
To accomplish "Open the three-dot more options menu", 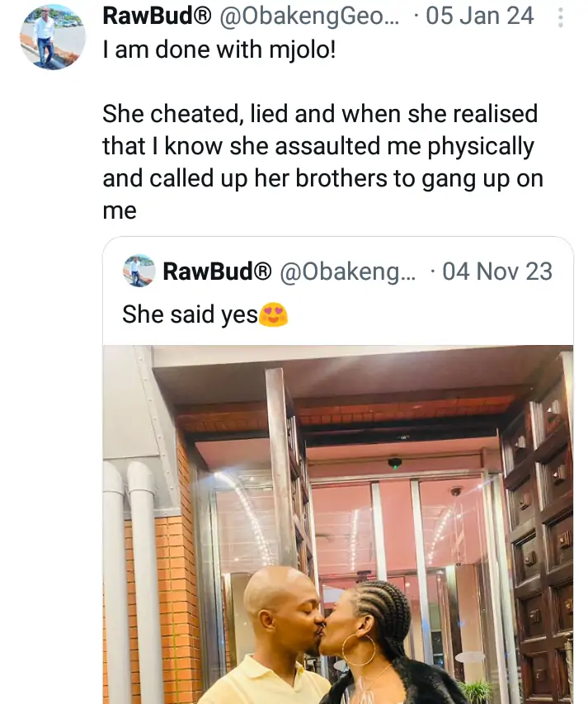I will pos(562,17).
